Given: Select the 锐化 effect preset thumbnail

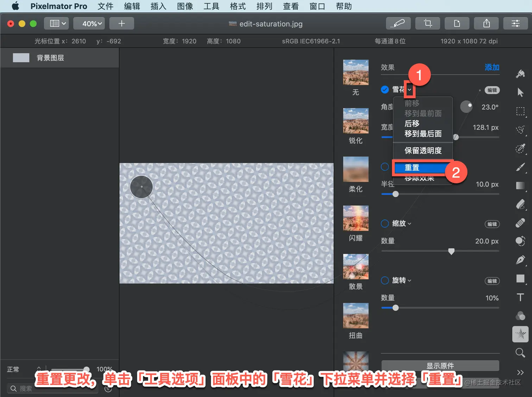Looking at the screenshot, I should tap(356, 121).
